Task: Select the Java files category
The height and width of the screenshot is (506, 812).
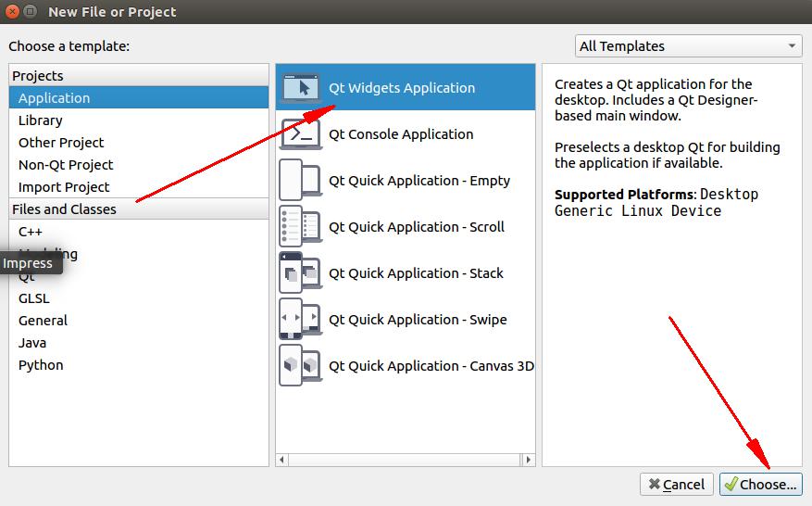Action: tap(139, 343)
